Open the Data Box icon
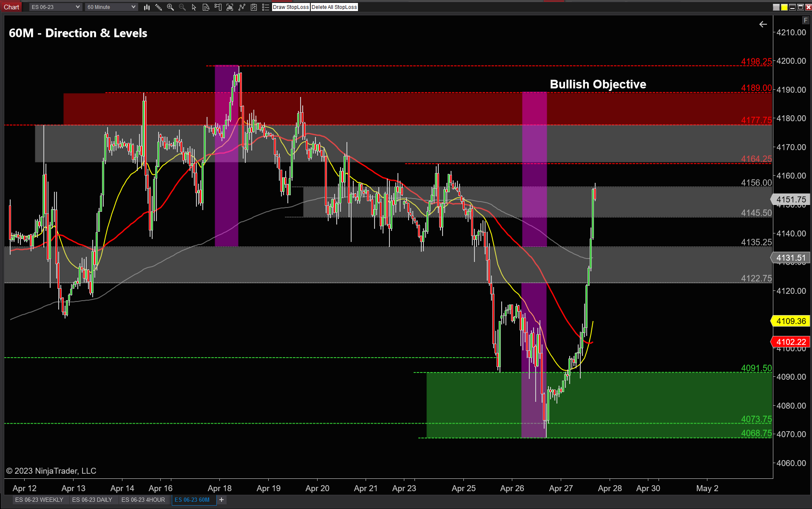The image size is (812, 509). [x=206, y=7]
